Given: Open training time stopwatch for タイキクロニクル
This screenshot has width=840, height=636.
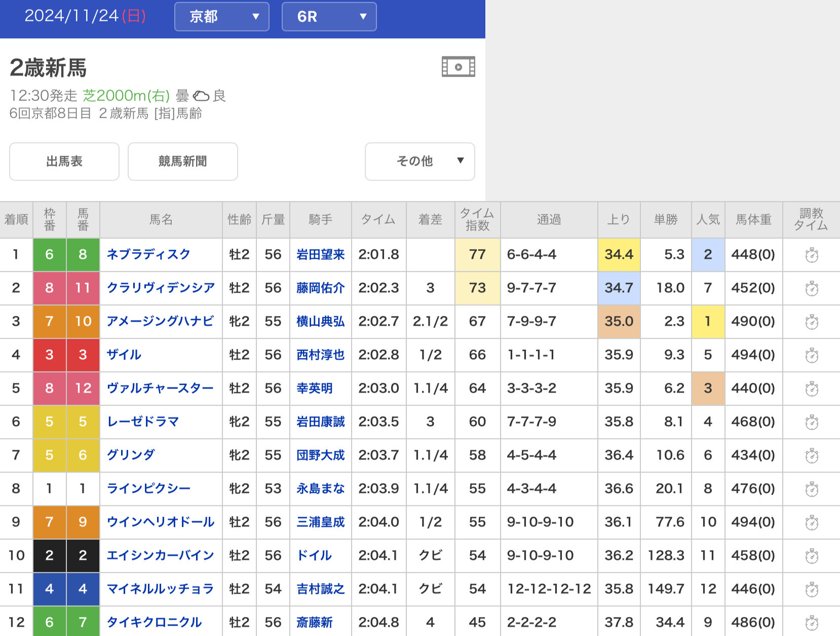Looking at the screenshot, I should (x=812, y=622).
